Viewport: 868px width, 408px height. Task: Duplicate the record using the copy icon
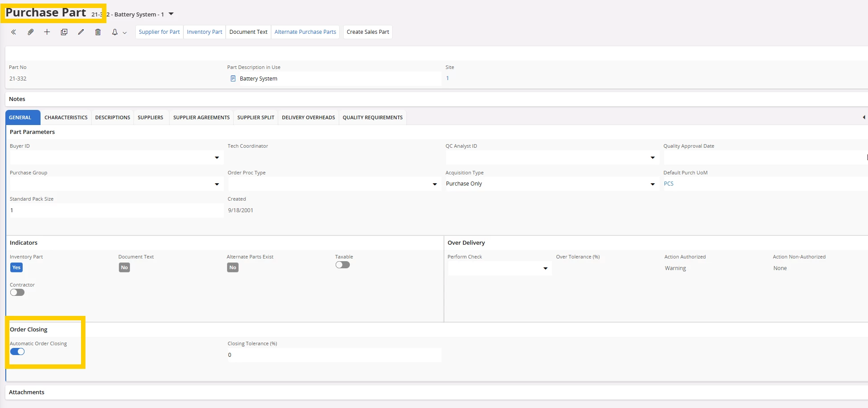point(64,32)
